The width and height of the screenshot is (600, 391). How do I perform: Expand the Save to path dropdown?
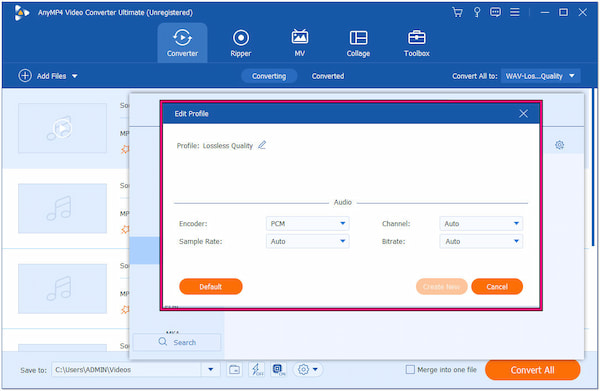(210, 370)
